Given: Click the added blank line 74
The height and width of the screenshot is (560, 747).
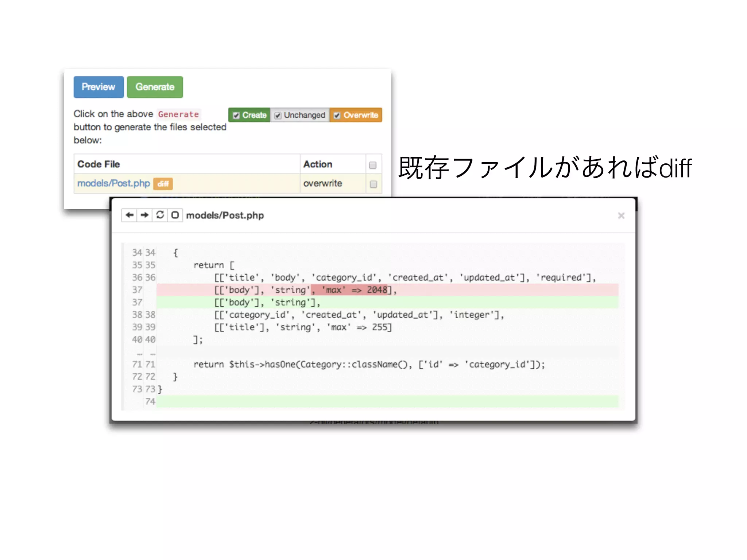Looking at the screenshot, I should (387, 401).
